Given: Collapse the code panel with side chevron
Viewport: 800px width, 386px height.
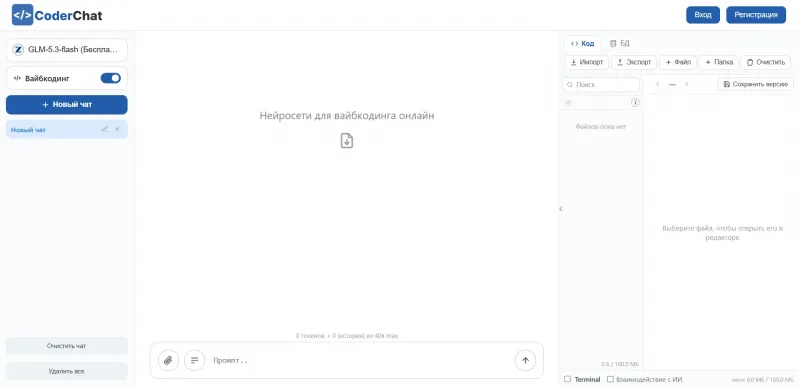Looking at the screenshot, I should pos(561,209).
